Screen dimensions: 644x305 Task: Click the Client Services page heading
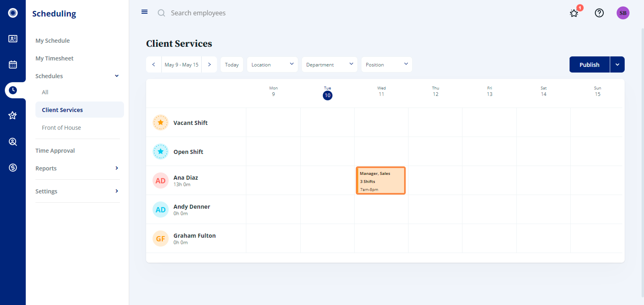click(x=179, y=43)
